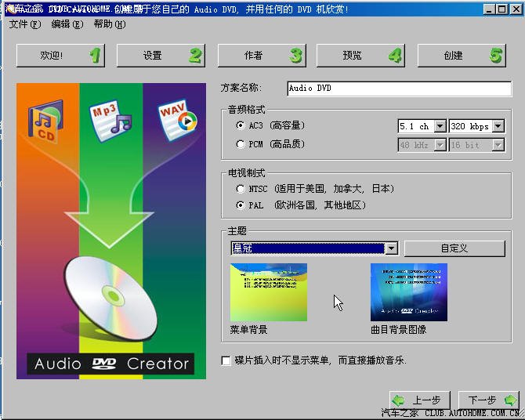The height and width of the screenshot is (420, 525).
Task: Click the 自定义 button
Action: point(454,248)
